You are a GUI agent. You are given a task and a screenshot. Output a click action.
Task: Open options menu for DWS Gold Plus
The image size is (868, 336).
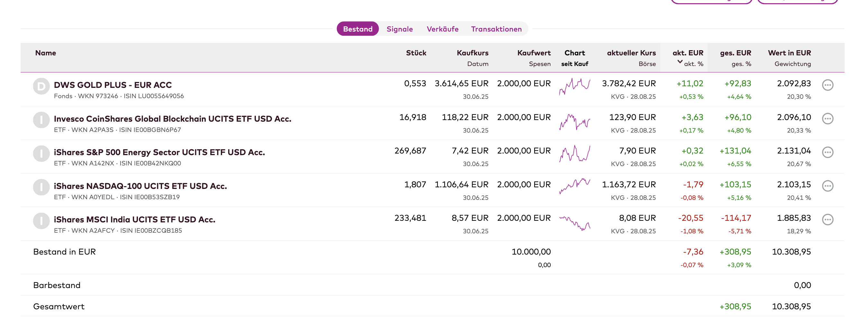(827, 85)
